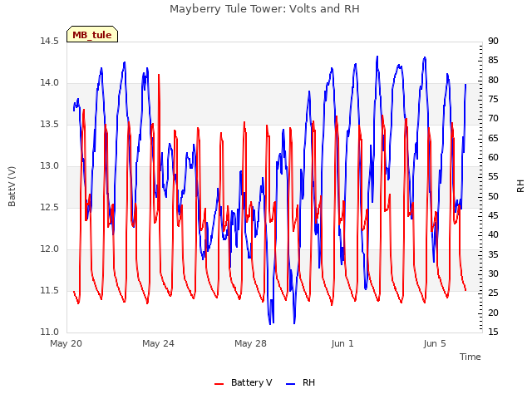Toggle Battery V series in legend

(243, 382)
